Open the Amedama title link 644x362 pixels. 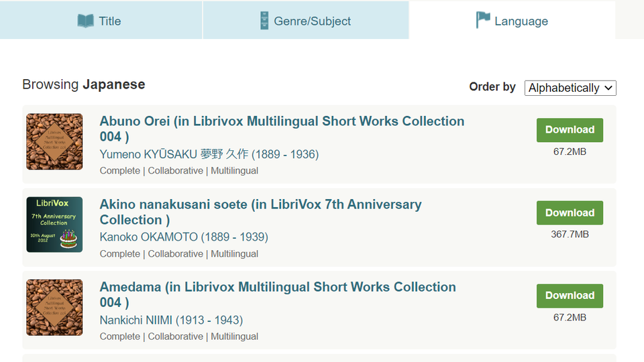coord(278,295)
